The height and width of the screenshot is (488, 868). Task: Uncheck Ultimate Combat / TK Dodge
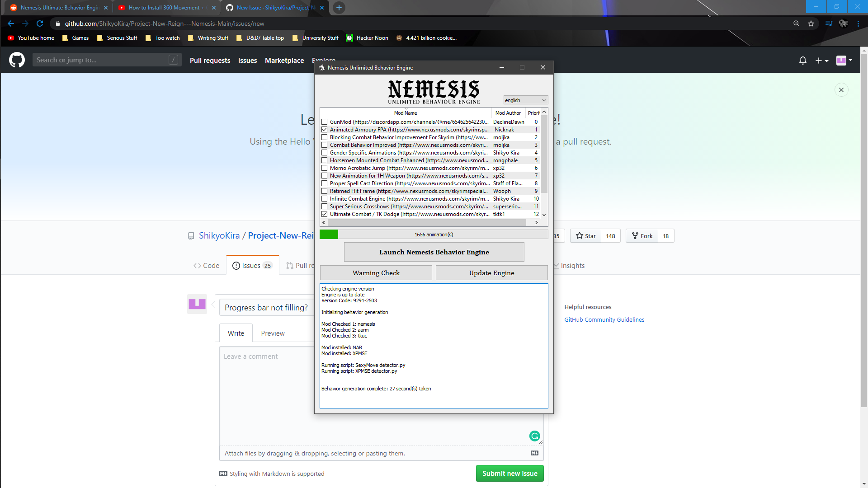click(325, 214)
